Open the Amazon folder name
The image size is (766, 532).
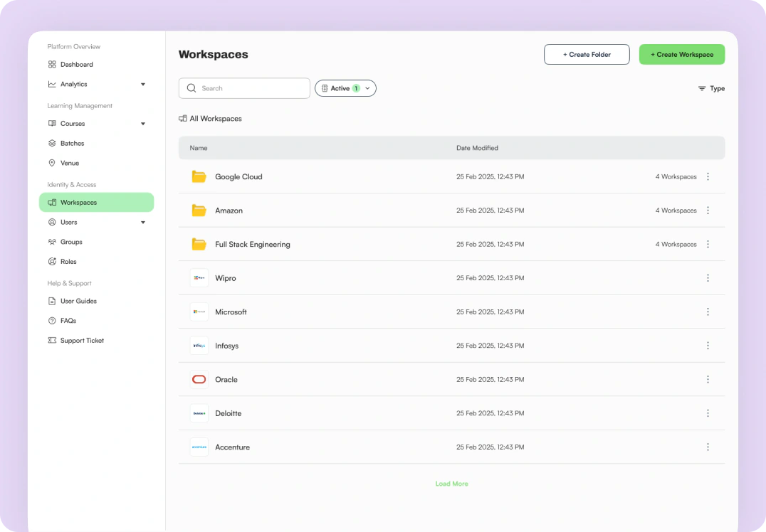[x=229, y=211]
